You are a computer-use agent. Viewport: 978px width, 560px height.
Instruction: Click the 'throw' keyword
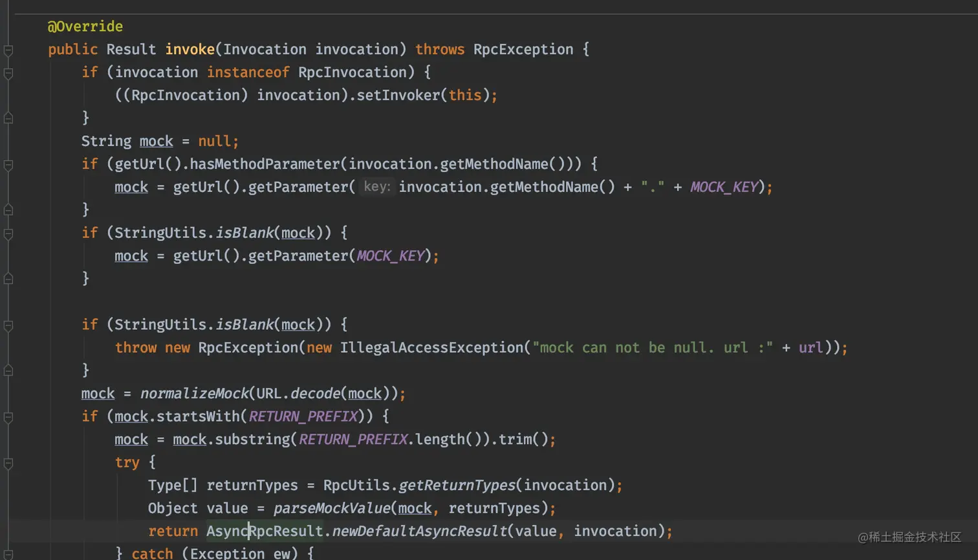[135, 348]
